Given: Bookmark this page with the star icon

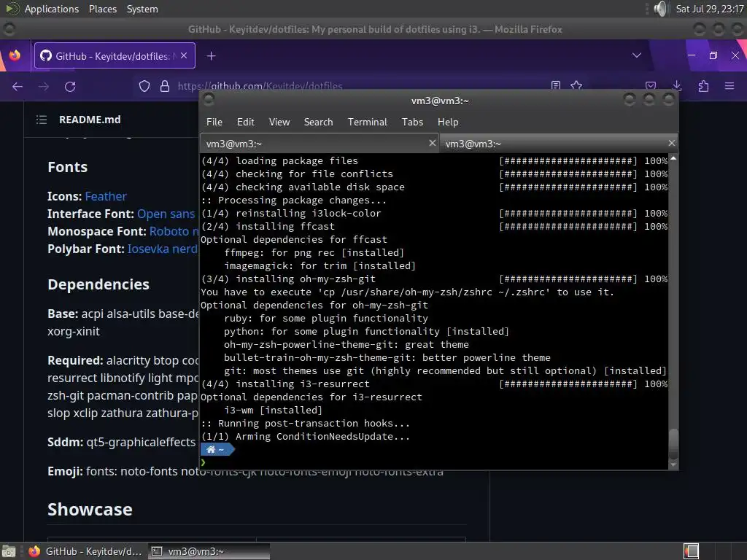Looking at the screenshot, I should pos(576,85).
